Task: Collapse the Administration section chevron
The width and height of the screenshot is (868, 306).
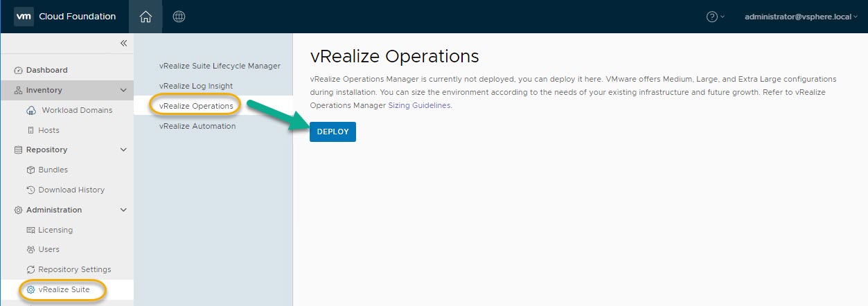Action: [x=123, y=210]
